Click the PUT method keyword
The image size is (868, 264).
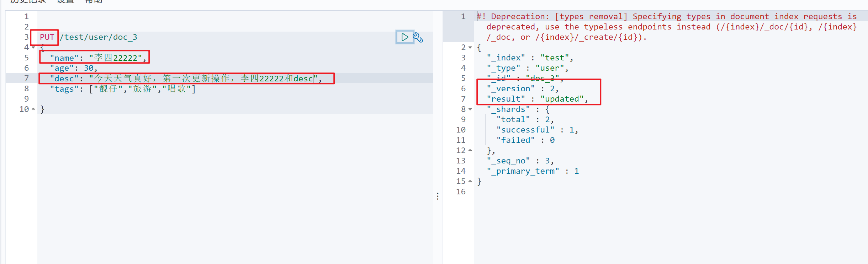coord(47,37)
